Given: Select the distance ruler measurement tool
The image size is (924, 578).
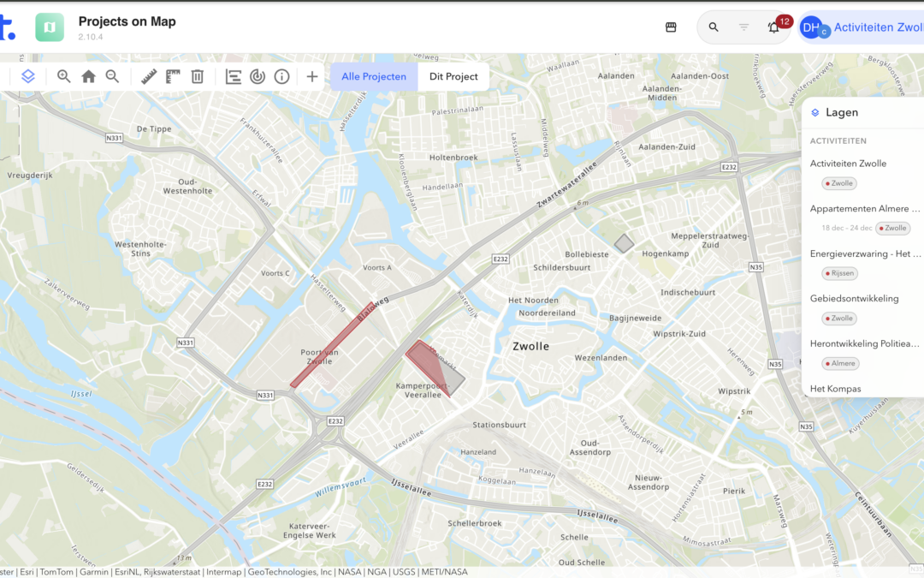Looking at the screenshot, I should [149, 76].
